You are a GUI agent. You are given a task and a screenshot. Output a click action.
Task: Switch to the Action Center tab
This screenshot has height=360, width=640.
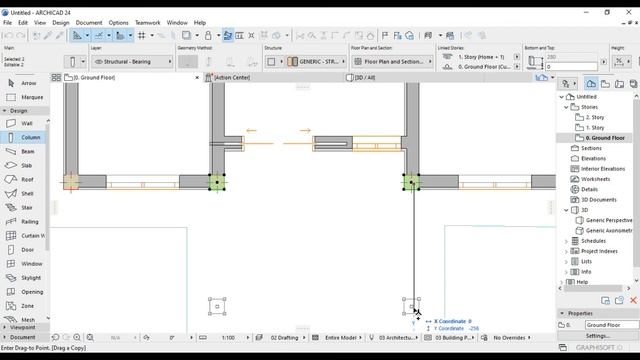[x=232, y=77]
